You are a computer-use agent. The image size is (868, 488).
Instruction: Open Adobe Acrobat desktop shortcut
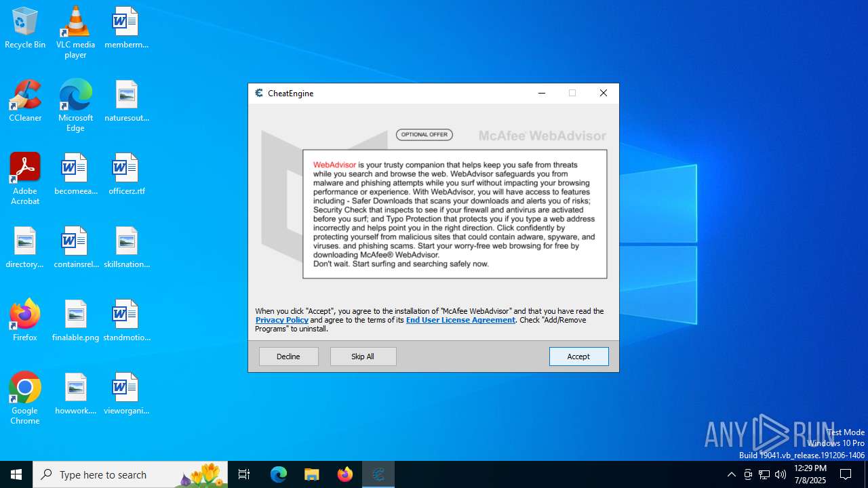pos(25,179)
